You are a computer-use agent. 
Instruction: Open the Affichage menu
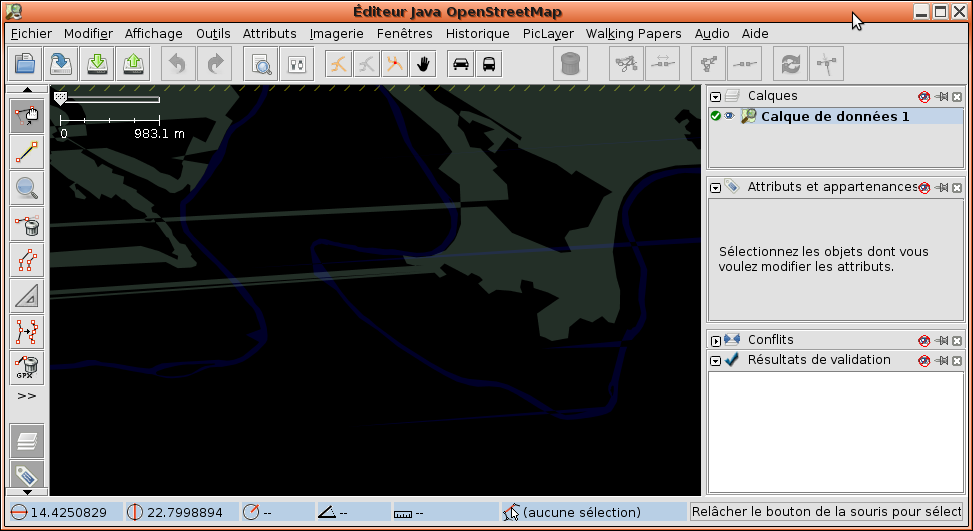point(153,33)
